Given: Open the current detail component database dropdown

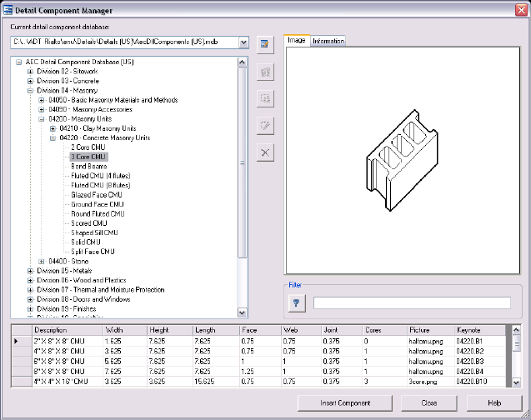Looking at the screenshot, I should tap(243, 42).
